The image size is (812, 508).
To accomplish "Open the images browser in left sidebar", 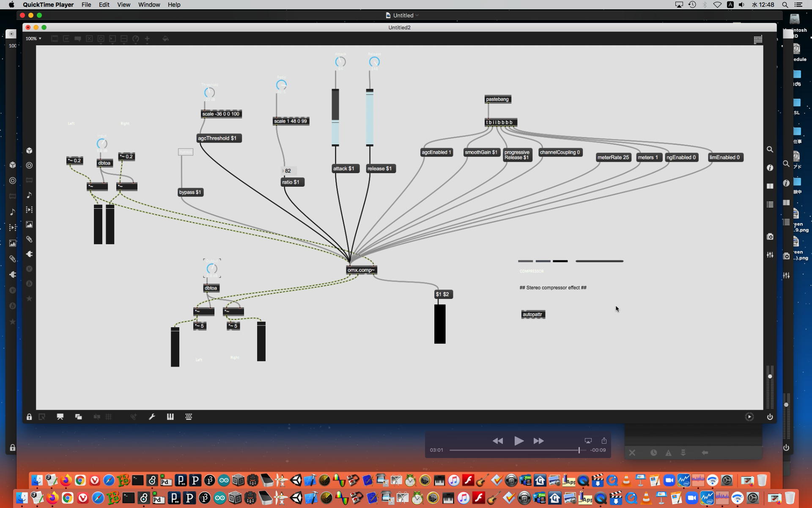I will [x=29, y=224].
